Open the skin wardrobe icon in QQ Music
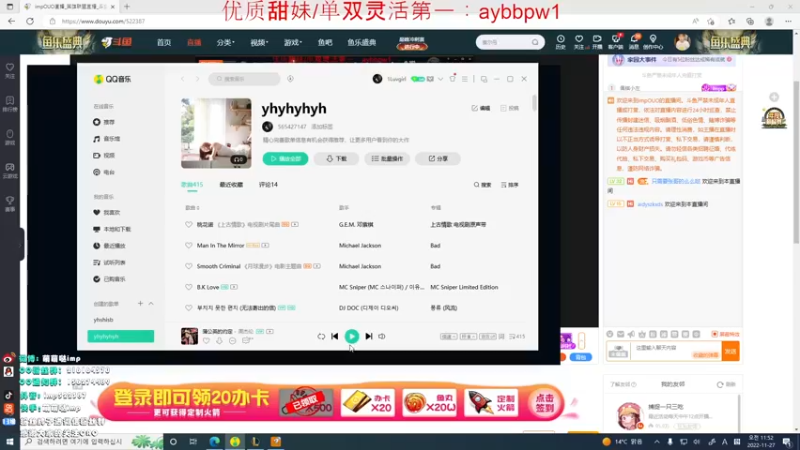Image resolution: width=800 pixels, height=450 pixels. click(x=453, y=79)
